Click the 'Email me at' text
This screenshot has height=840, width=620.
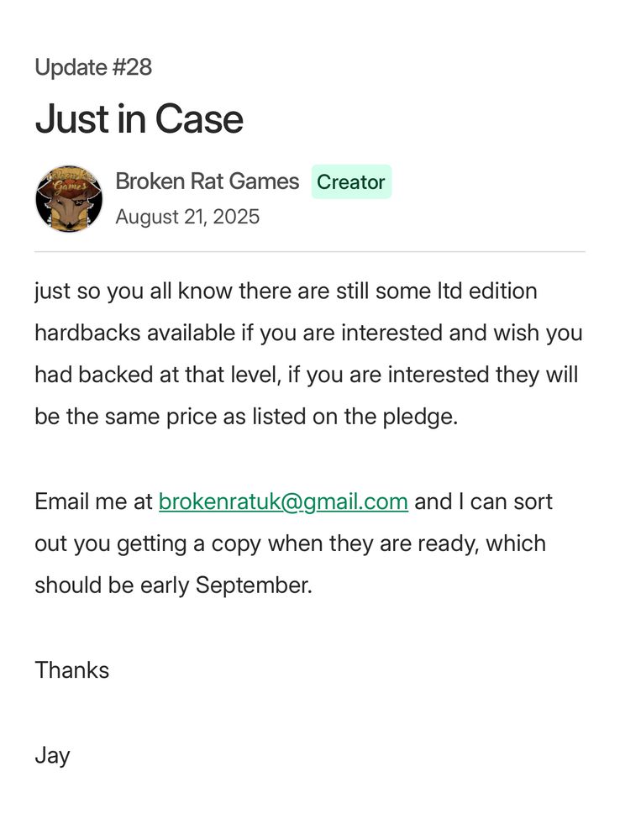click(x=93, y=502)
